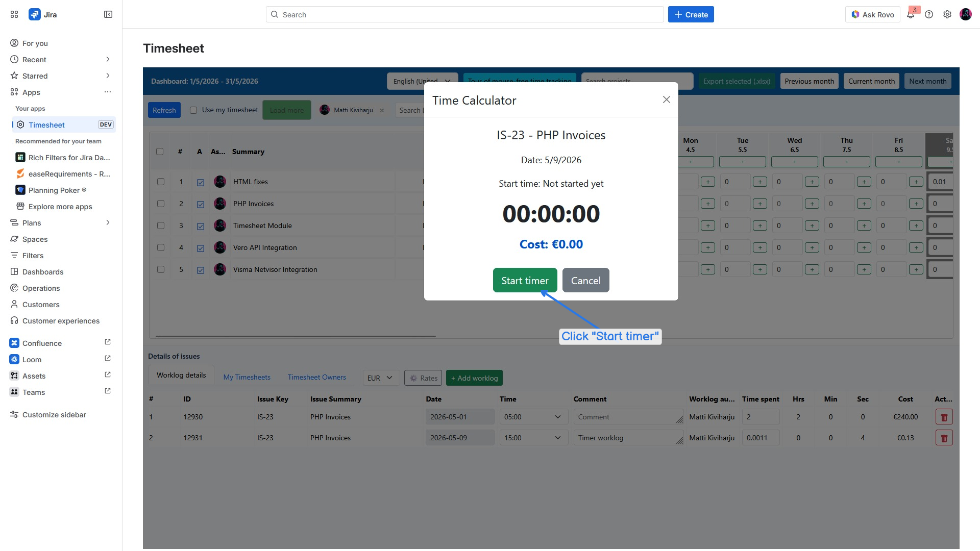Open the 05:00 time dropdown

coord(533,417)
